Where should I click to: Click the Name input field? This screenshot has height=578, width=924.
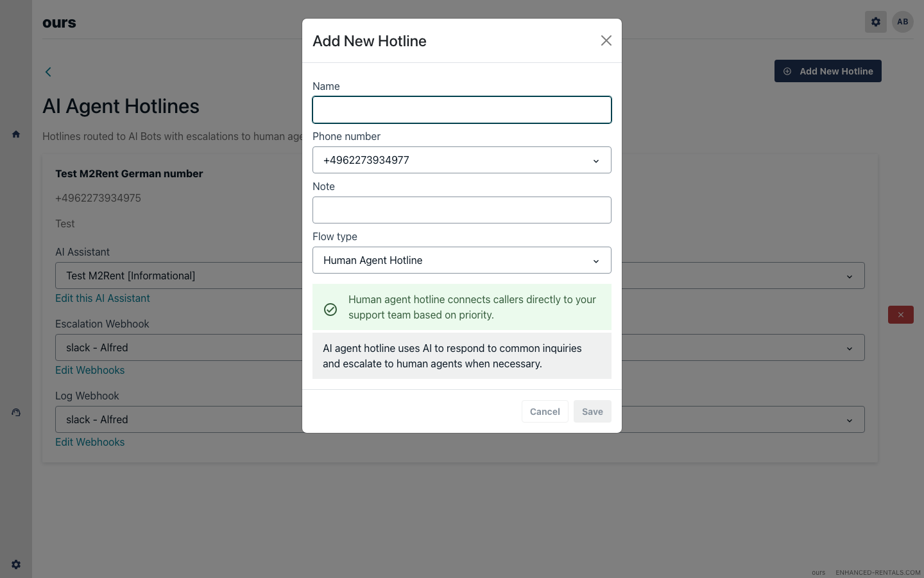(x=461, y=110)
